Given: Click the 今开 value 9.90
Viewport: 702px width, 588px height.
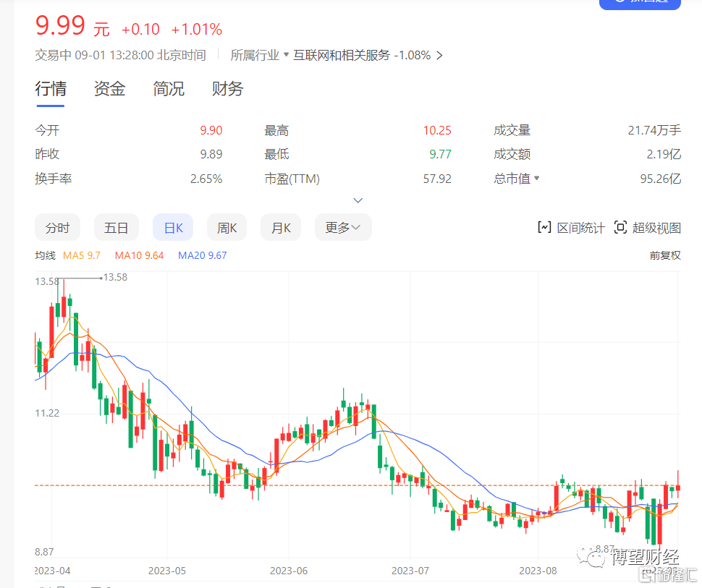Looking at the screenshot, I should [211, 130].
